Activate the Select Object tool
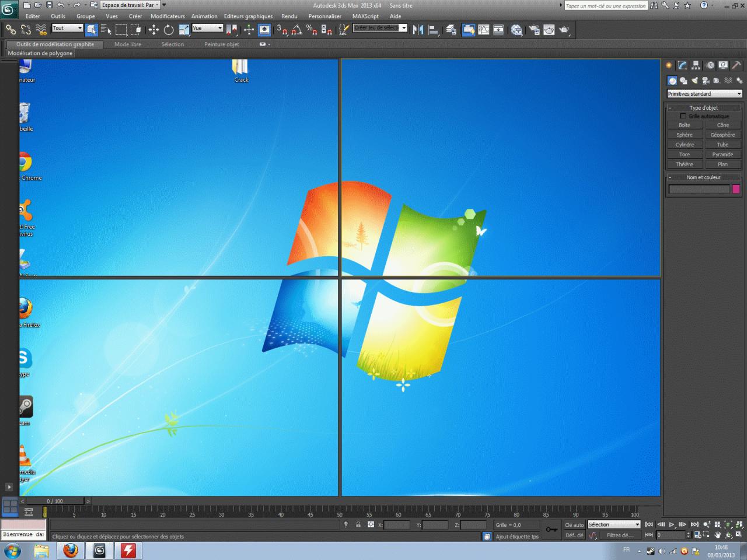The height and width of the screenshot is (560, 747). 91,30
